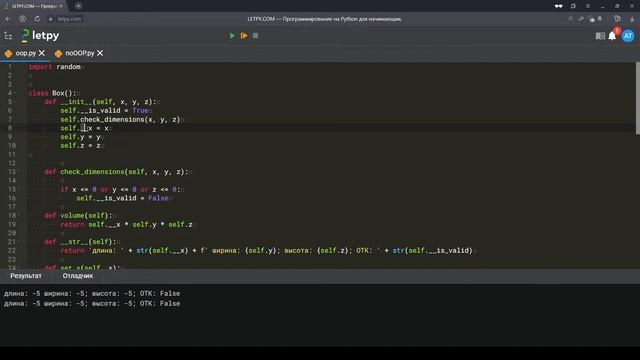Image resolution: width=640 pixels, height=360 pixels.
Task: Close the oop.py tab
Action: 42,53
